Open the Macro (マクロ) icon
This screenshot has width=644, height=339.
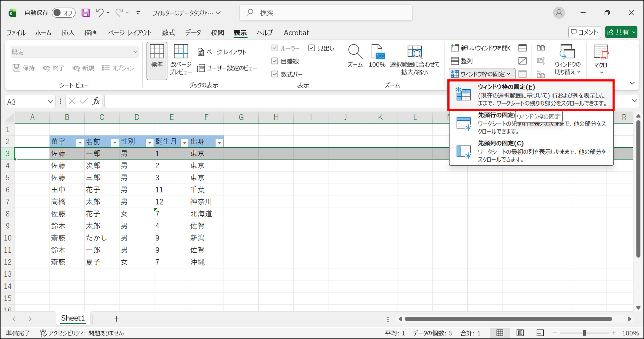pyautogui.click(x=601, y=52)
